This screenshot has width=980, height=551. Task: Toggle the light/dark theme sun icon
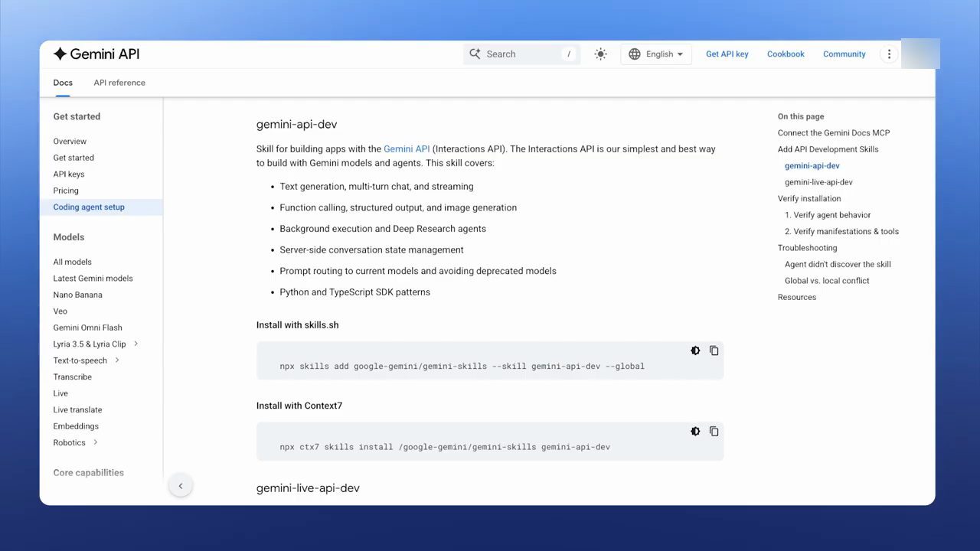point(600,54)
